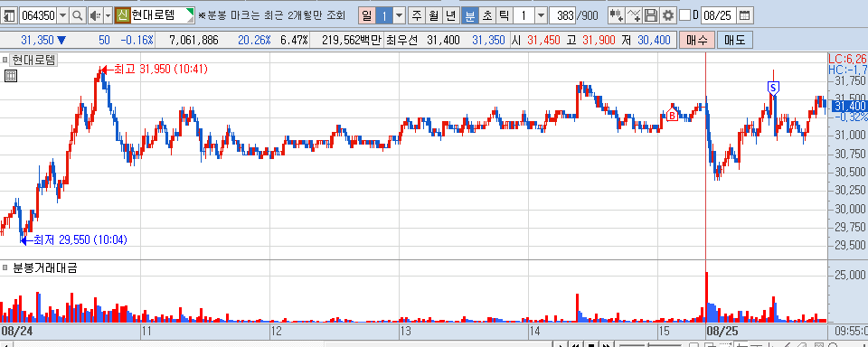
Task: Open the minute interval dropdown before 383
Action: [541, 15]
